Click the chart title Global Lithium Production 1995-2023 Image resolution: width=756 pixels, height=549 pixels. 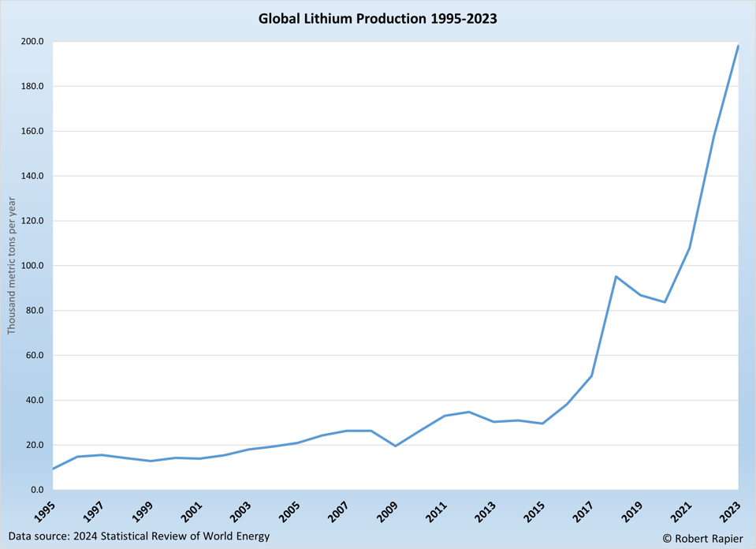coord(377,19)
